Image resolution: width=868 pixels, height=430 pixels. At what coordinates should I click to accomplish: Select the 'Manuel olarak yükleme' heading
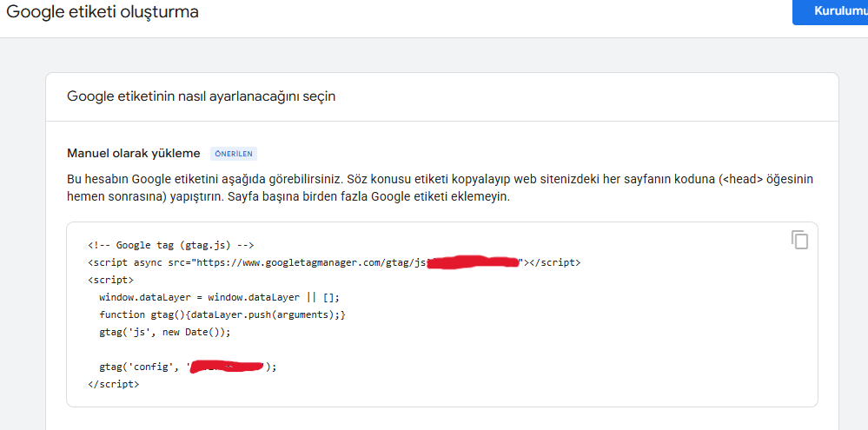(x=133, y=154)
